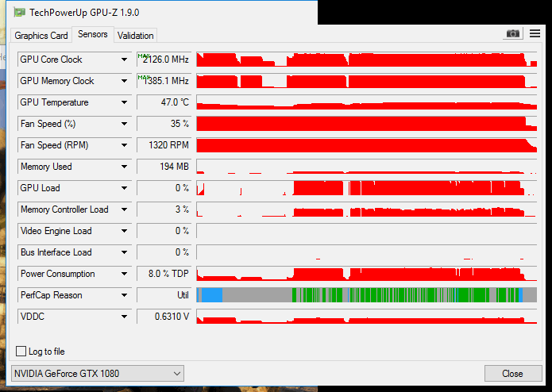Click the 35 % fan speed value
Image resolution: width=552 pixels, height=392 pixels.
point(164,124)
